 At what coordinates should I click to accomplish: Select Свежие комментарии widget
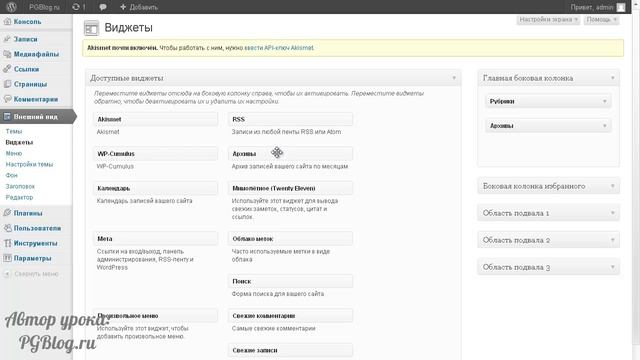click(290, 316)
